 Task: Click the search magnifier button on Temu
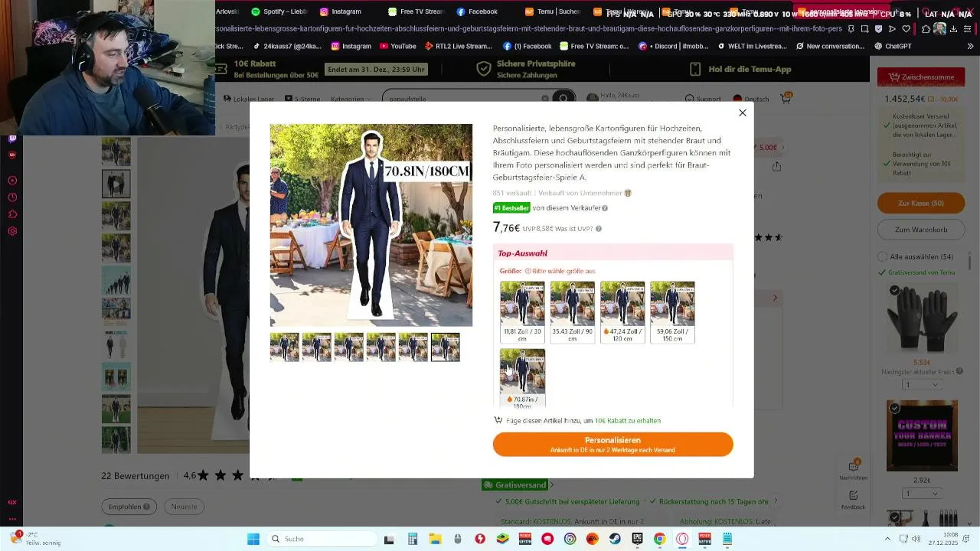(x=563, y=99)
